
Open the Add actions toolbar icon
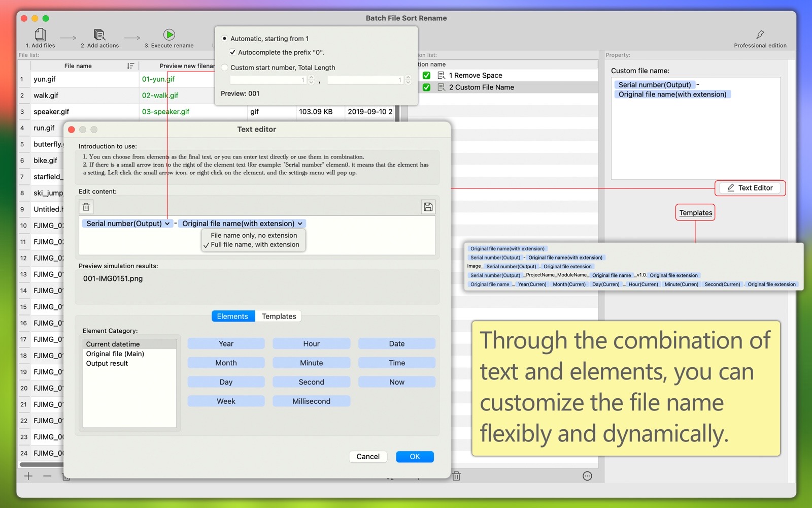(x=99, y=35)
